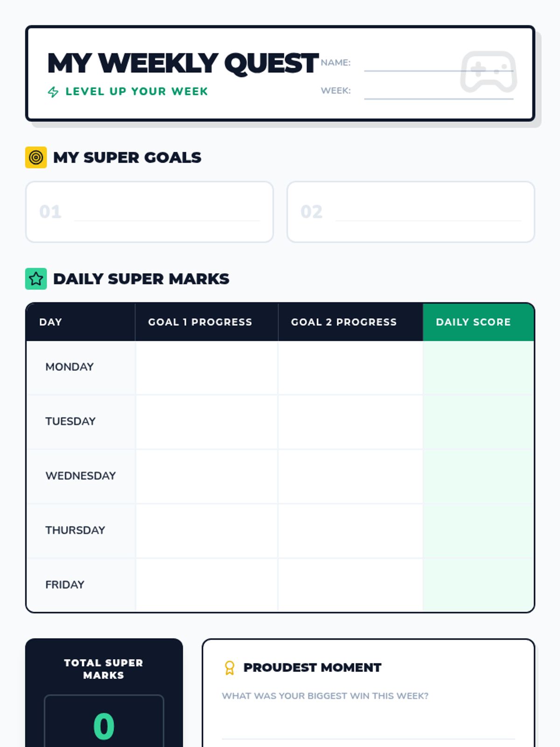Click the green star icon beside Daily Super Marks
560x747 pixels.
36,279
